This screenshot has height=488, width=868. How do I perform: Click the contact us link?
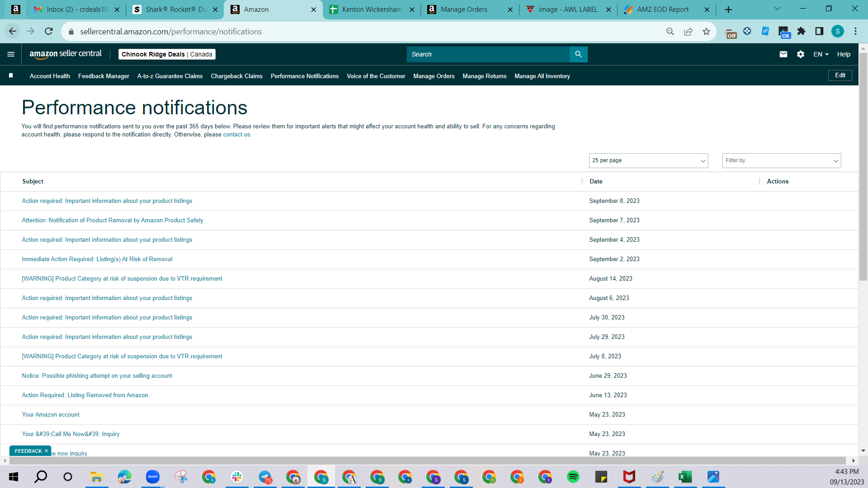point(236,135)
